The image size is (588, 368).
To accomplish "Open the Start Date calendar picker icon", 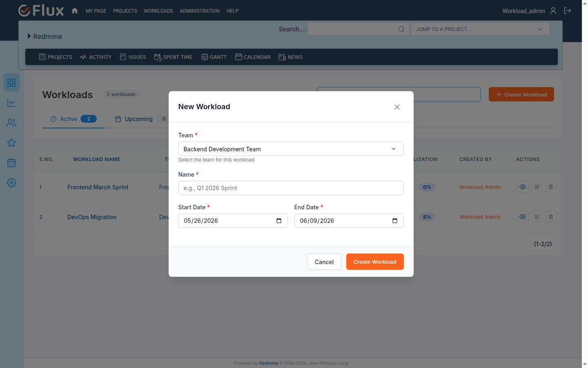I will (x=279, y=221).
